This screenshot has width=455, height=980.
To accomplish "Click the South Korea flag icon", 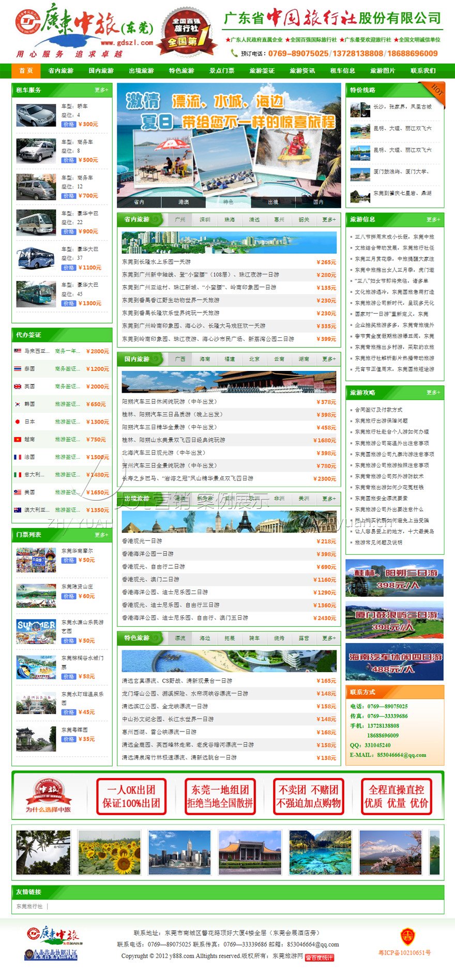I will [x=18, y=404].
